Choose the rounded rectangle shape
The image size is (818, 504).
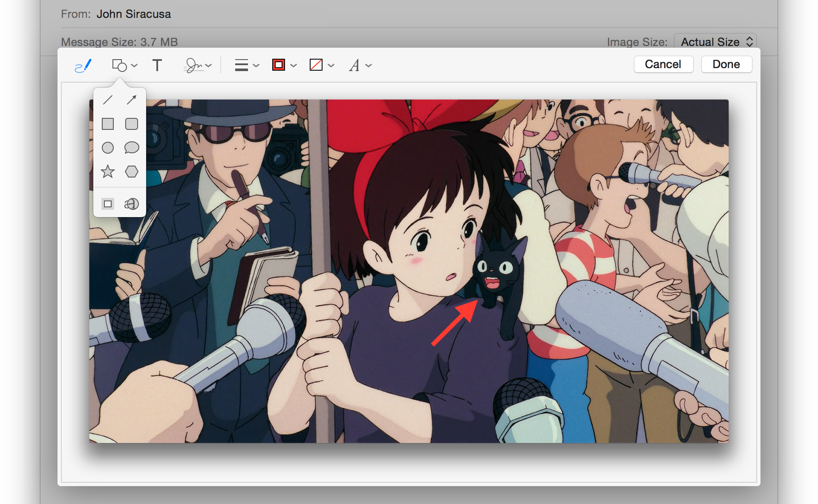click(x=132, y=124)
